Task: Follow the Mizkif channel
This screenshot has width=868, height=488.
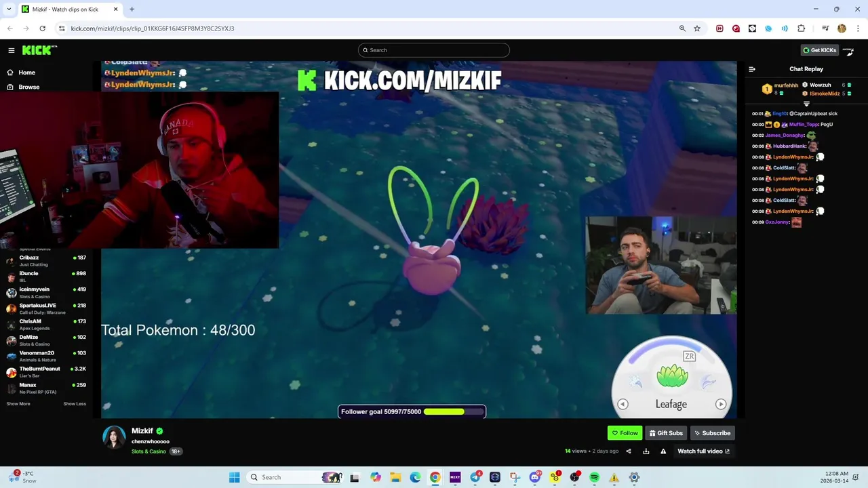Action: (x=625, y=433)
